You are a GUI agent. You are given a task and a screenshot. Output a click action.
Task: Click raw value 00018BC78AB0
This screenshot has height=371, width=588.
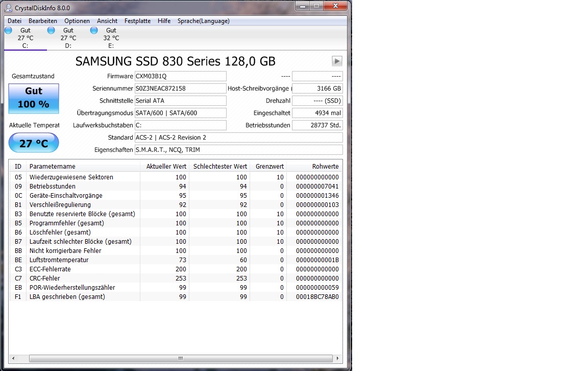(x=317, y=297)
